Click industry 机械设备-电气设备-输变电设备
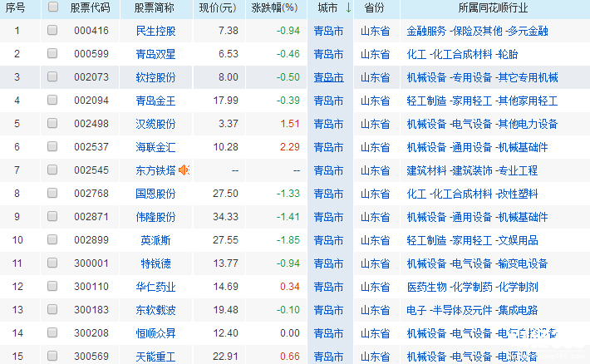590x364 pixels. (x=477, y=263)
